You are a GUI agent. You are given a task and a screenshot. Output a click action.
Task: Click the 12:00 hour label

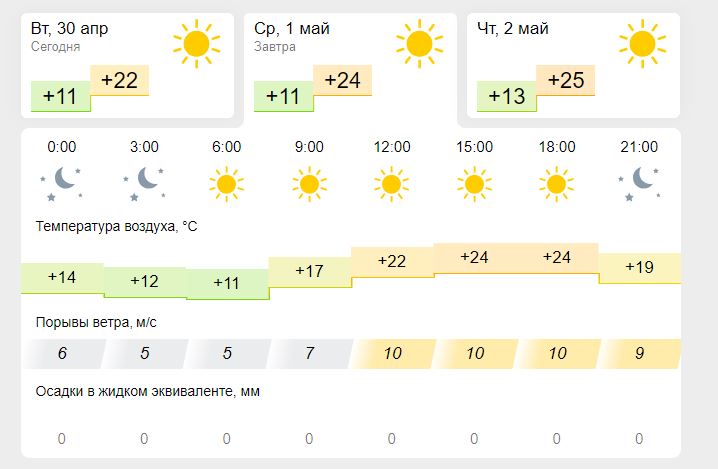[x=391, y=147]
